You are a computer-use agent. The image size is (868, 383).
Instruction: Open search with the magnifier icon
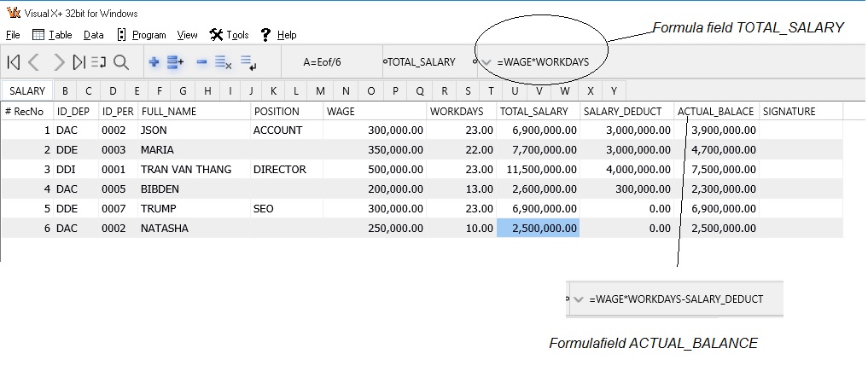click(x=121, y=62)
